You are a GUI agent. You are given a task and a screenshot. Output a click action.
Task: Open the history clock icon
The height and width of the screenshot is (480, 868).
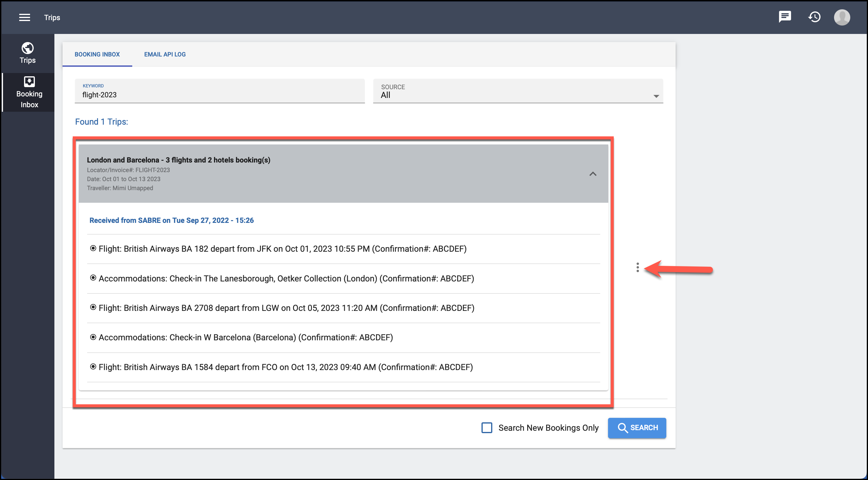click(x=815, y=17)
